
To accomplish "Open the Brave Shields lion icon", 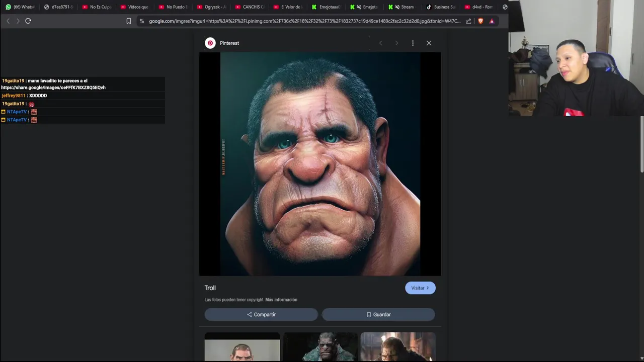I will (x=480, y=21).
